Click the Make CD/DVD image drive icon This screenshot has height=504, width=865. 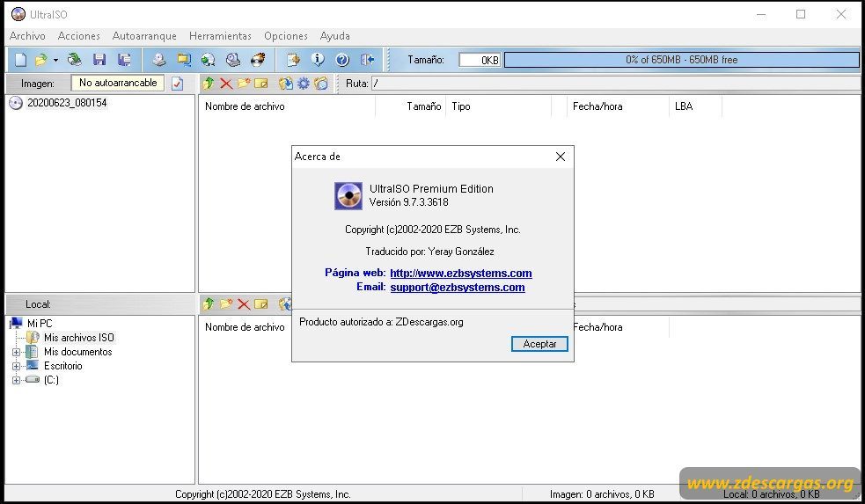[159, 60]
